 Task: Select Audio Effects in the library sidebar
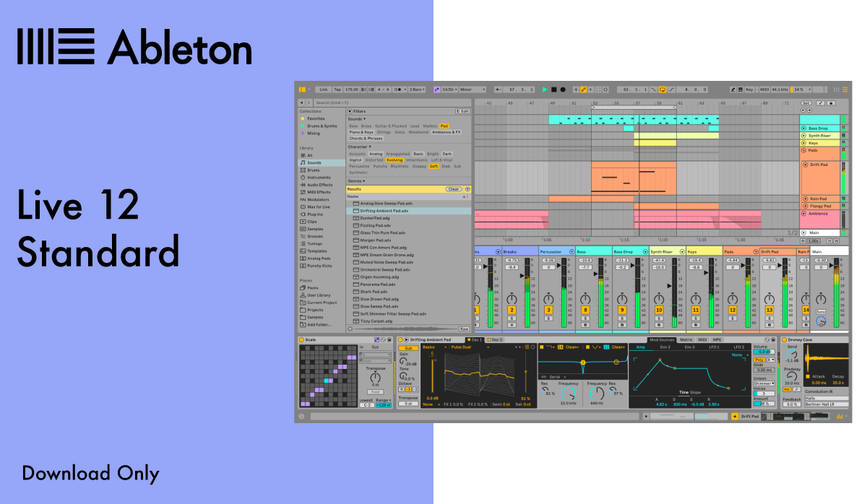[319, 185]
